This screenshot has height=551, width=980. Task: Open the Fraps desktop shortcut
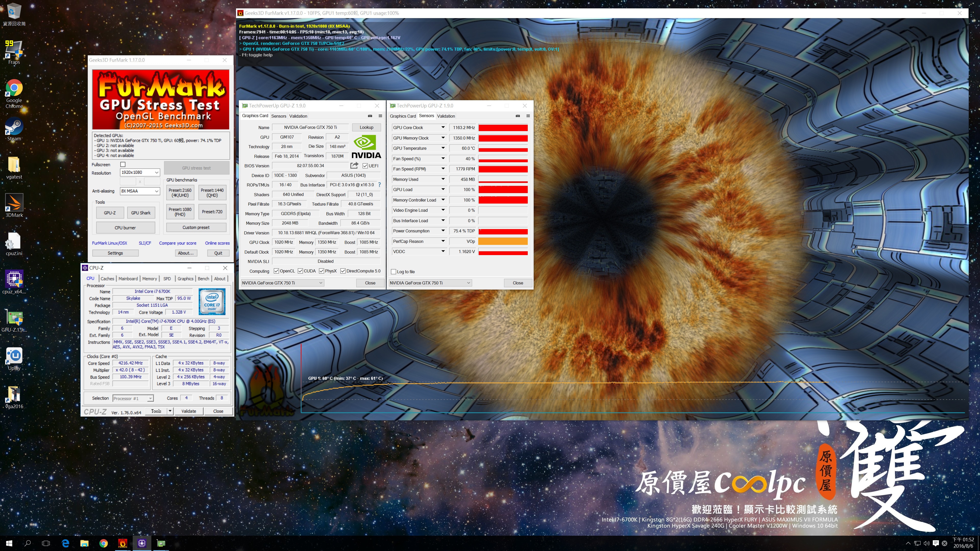point(14,52)
